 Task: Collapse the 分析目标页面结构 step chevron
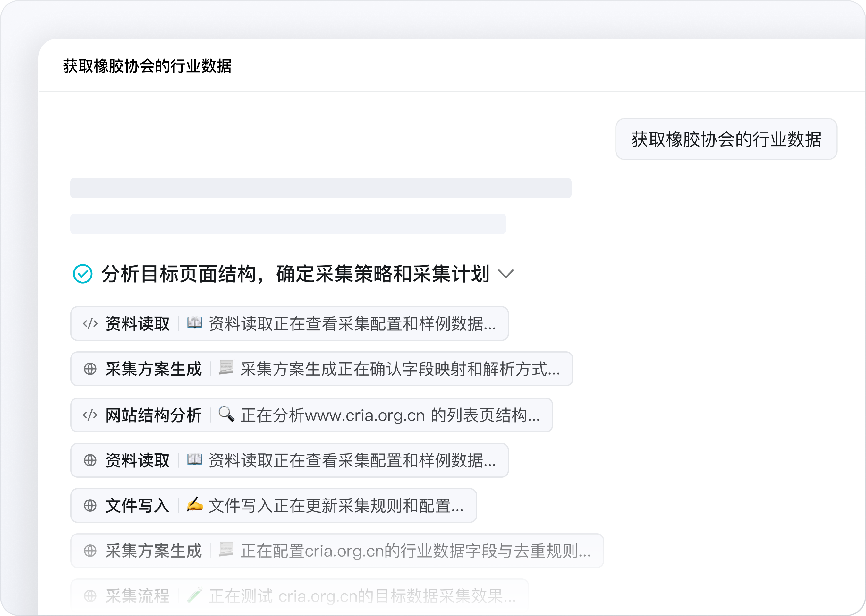pyautogui.click(x=505, y=274)
